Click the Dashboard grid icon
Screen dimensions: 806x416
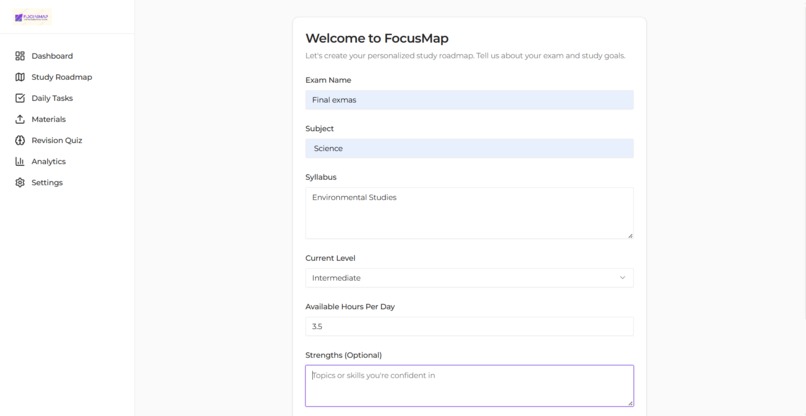point(20,56)
